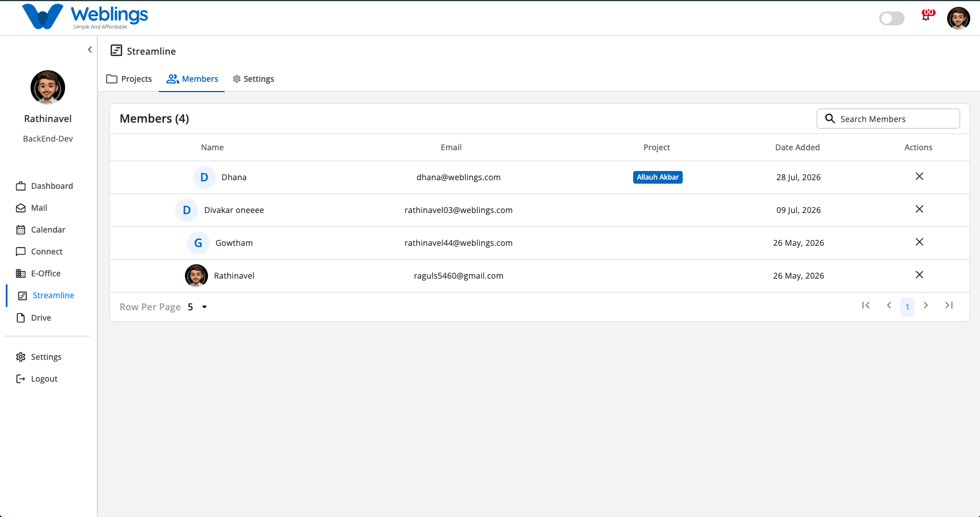Screen dimensions: 980x517
Task: Click the email rathinavel44@weblings.com
Action: 459,243
